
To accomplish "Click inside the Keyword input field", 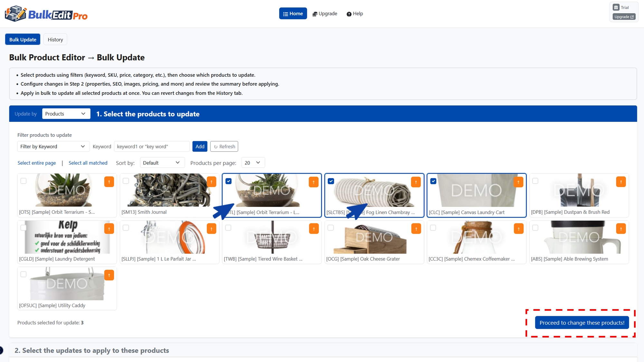I will click(x=152, y=146).
